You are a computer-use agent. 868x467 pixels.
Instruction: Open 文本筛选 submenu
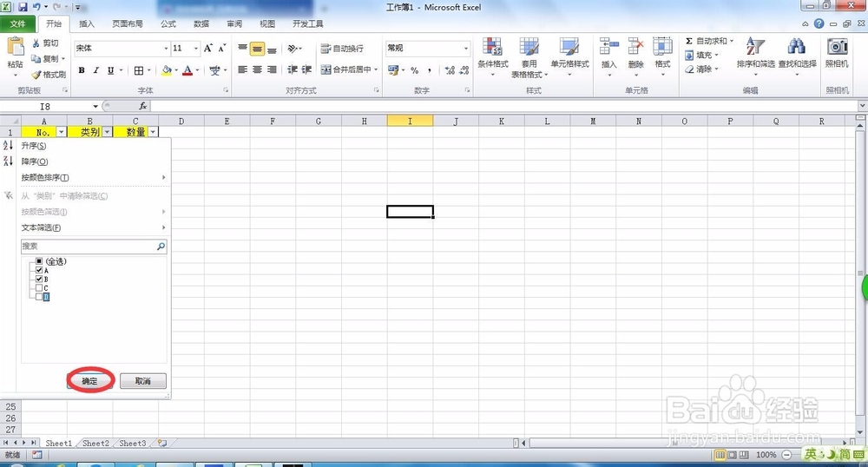click(85, 227)
